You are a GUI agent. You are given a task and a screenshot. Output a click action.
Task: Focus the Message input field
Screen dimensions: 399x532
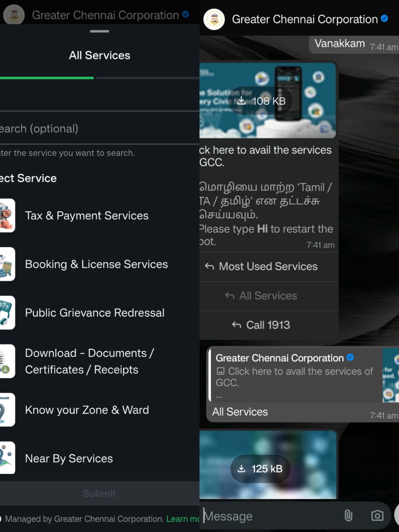(x=270, y=516)
